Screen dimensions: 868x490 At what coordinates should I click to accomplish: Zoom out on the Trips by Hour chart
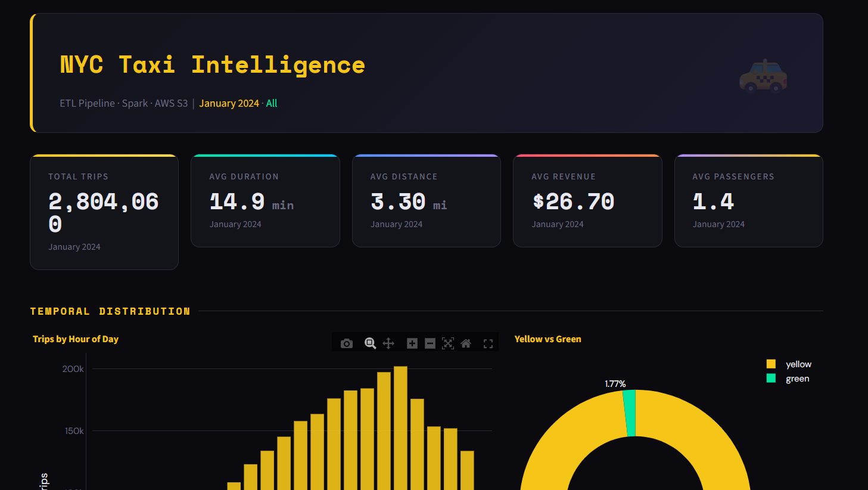[x=430, y=343]
